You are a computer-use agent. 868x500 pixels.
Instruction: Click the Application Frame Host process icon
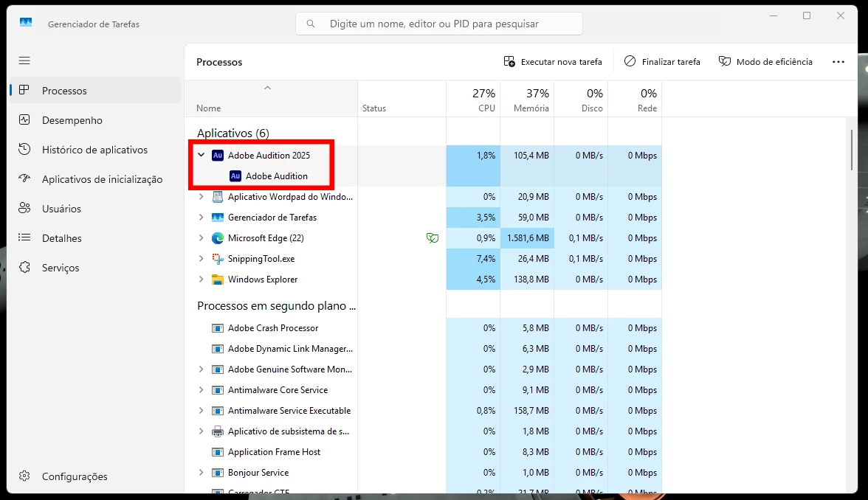218,452
